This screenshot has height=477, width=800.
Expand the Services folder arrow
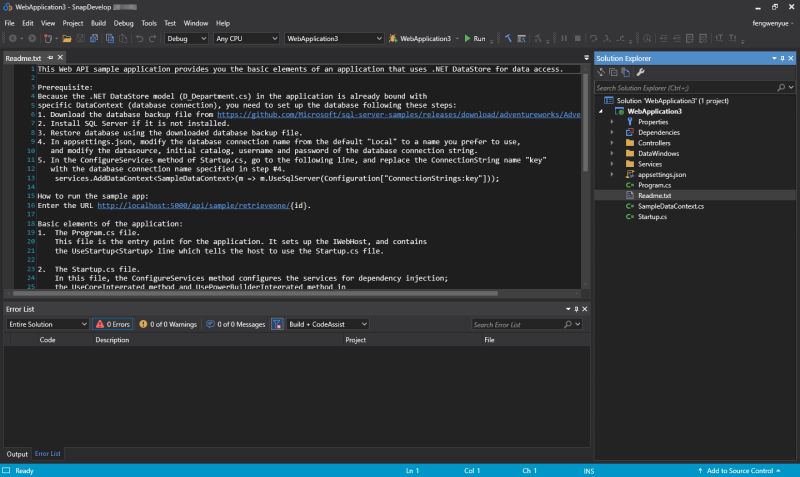(612, 164)
